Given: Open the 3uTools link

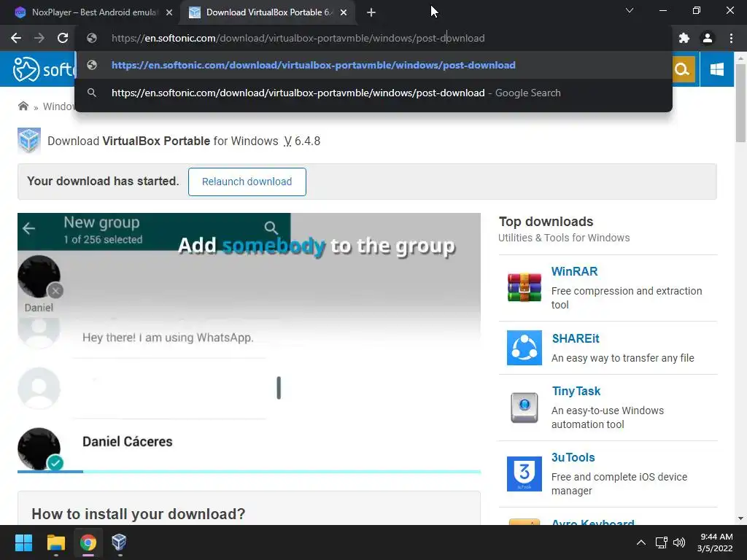Looking at the screenshot, I should coord(573,458).
